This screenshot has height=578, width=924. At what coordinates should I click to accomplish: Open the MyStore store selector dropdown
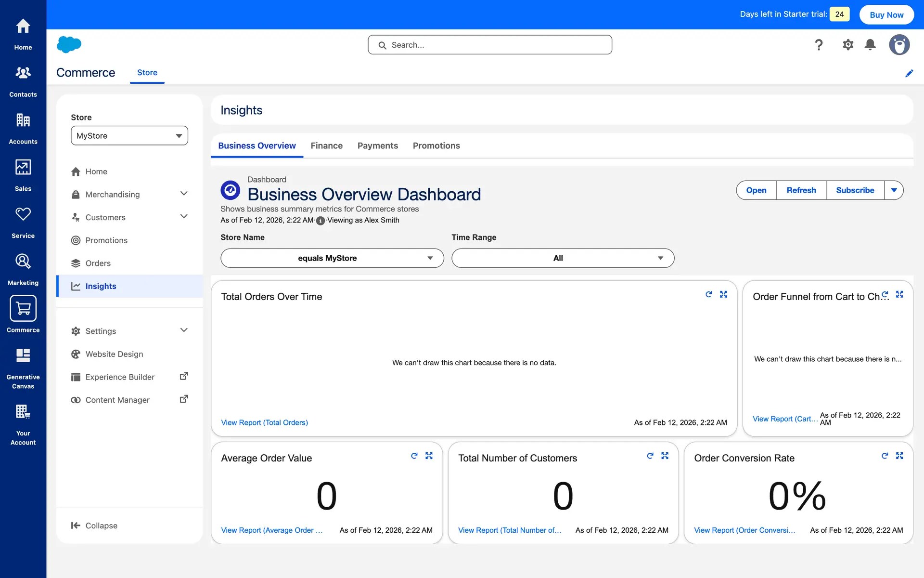click(x=129, y=136)
